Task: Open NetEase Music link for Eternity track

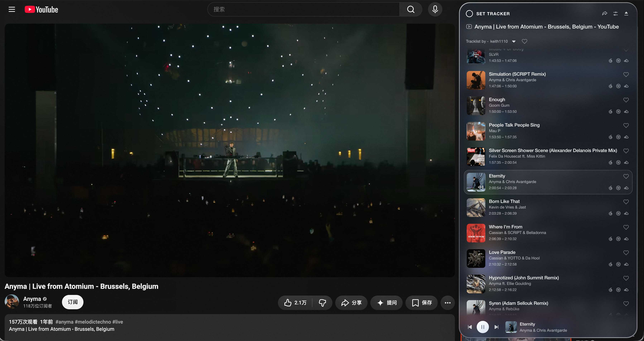Action: (x=611, y=188)
